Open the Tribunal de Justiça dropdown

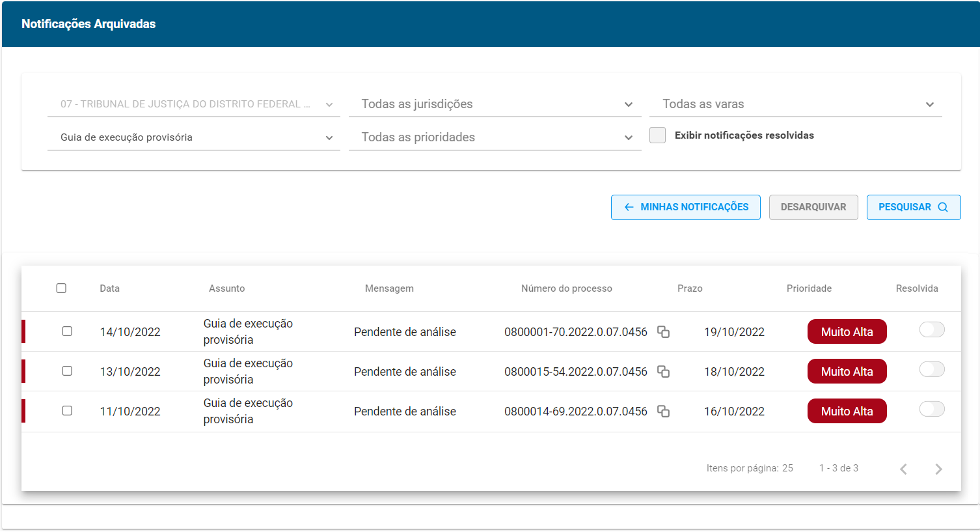point(194,104)
